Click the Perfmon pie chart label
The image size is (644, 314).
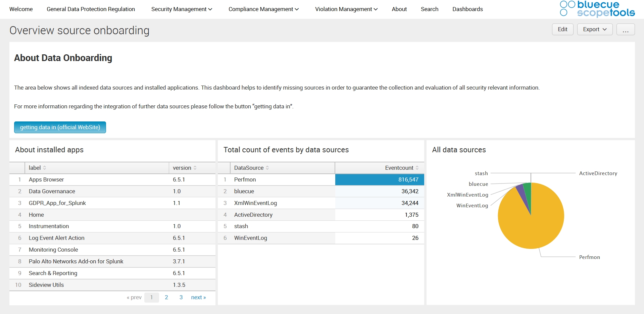589,257
